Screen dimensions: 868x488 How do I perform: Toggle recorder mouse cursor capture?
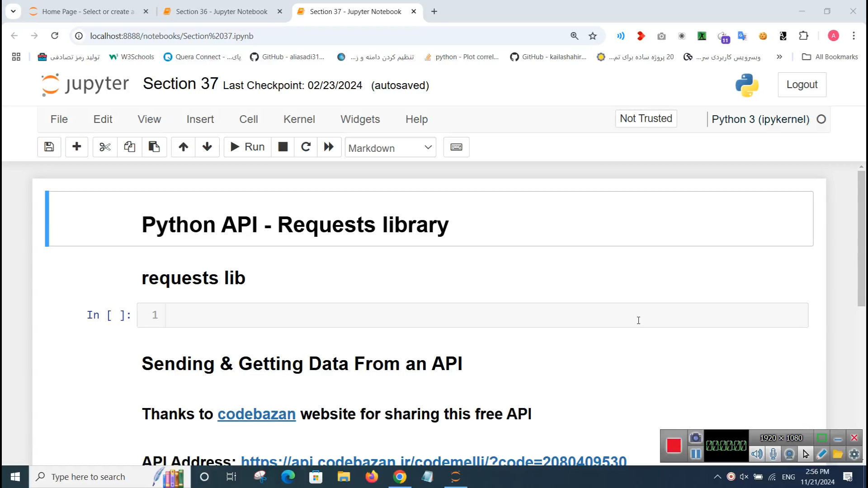[806, 454]
